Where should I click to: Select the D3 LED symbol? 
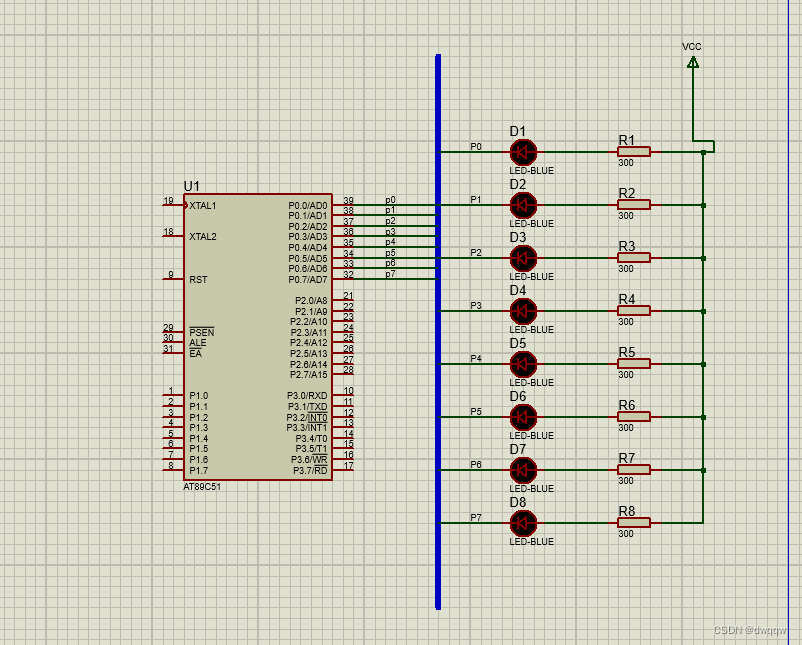(x=523, y=258)
